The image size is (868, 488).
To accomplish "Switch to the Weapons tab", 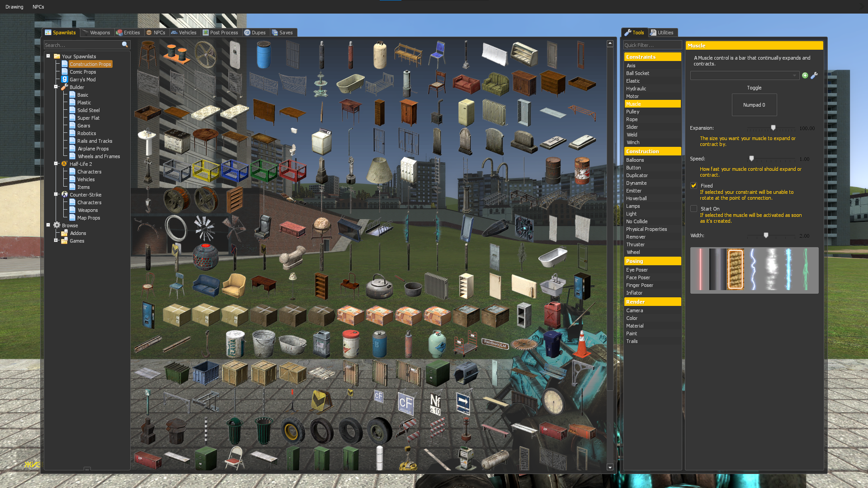I will [97, 33].
